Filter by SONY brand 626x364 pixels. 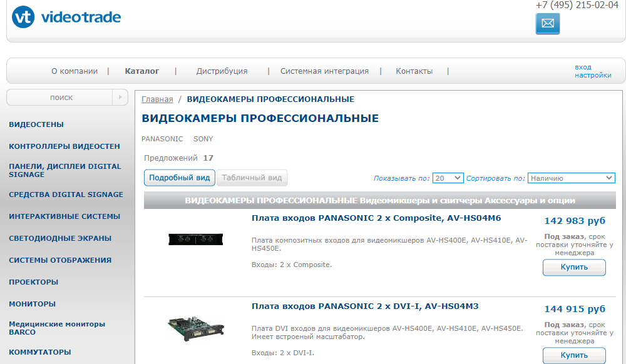203,139
